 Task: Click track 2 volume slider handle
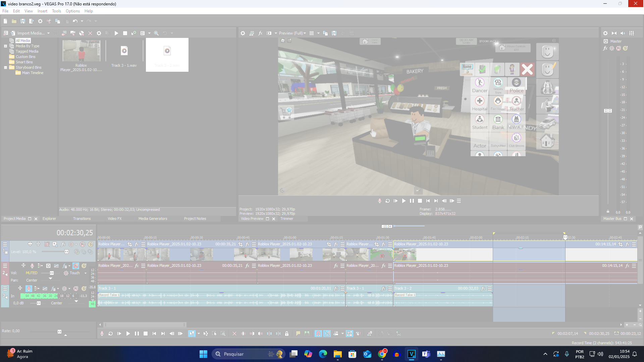[52, 273]
